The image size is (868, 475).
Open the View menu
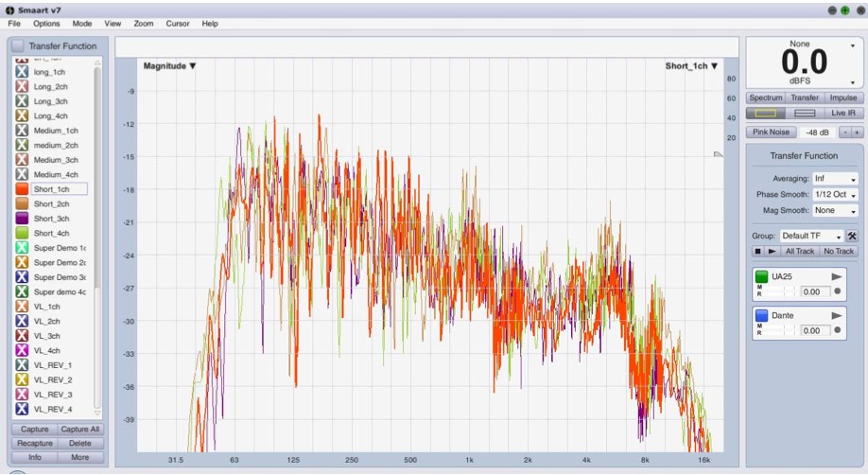113,24
